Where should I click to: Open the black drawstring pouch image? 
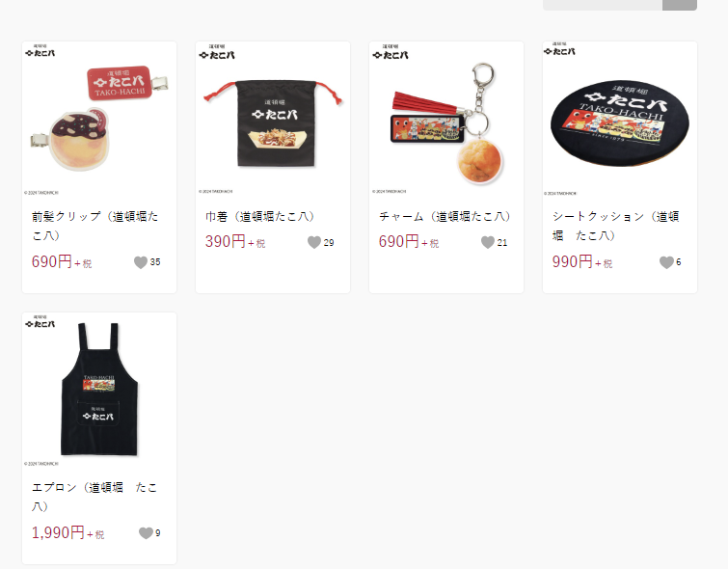click(273, 119)
